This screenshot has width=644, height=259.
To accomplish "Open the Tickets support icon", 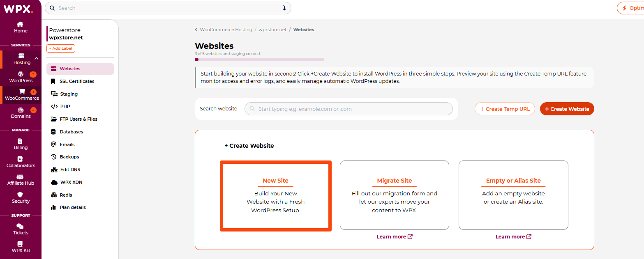I will click(x=21, y=227).
